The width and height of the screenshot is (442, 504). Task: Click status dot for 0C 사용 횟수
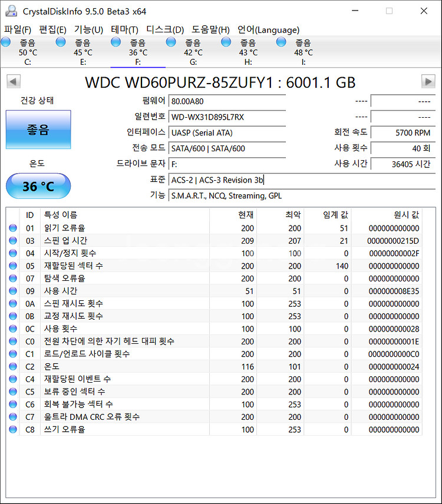point(13,329)
